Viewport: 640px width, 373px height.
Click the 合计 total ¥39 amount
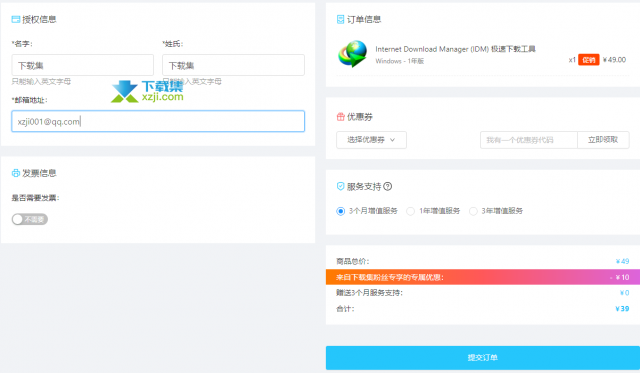622,309
